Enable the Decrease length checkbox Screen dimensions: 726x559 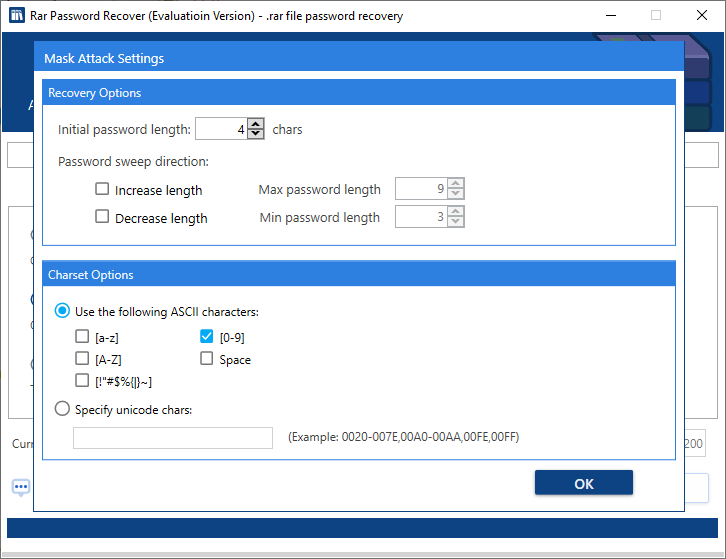102,216
